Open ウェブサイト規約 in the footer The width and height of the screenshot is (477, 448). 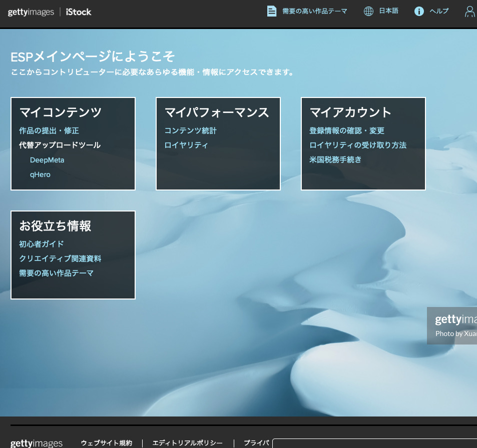point(106,442)
